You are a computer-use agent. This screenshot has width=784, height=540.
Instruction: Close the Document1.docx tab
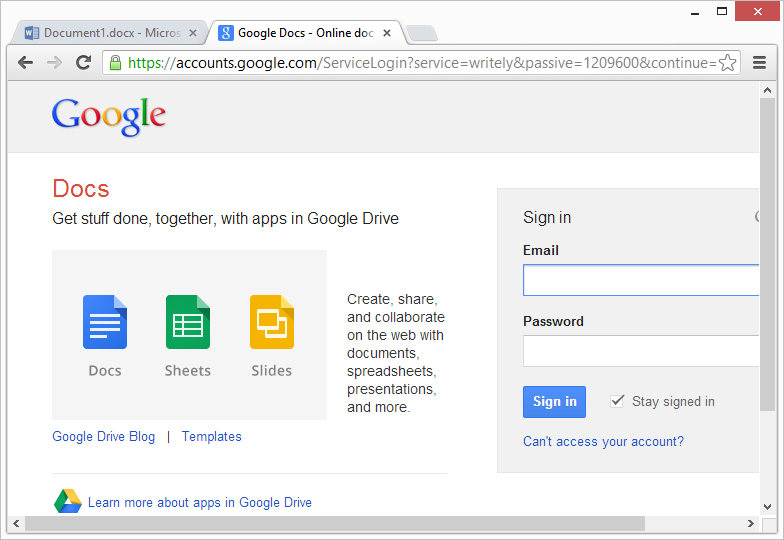click(193, 33)
